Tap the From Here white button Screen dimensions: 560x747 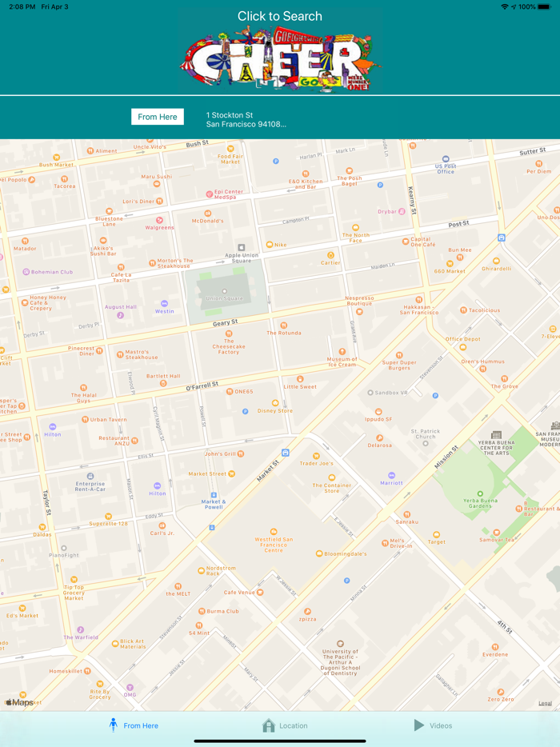coord(158,117)
